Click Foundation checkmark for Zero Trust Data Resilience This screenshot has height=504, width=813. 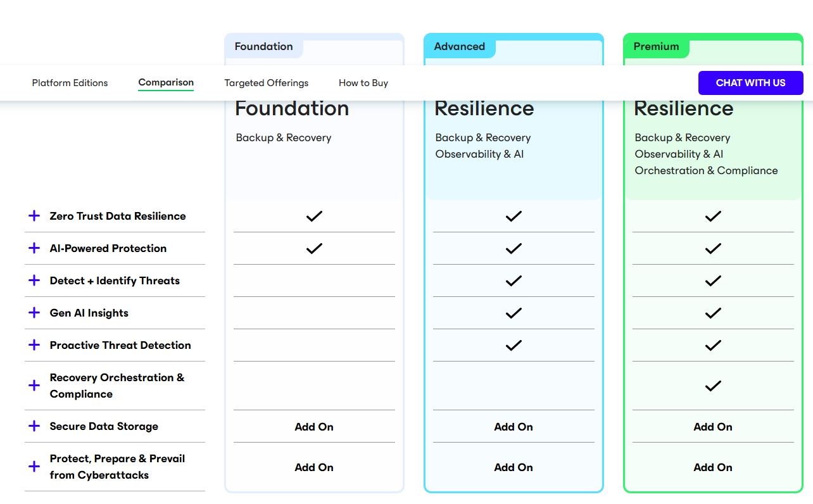pos(314,216)
